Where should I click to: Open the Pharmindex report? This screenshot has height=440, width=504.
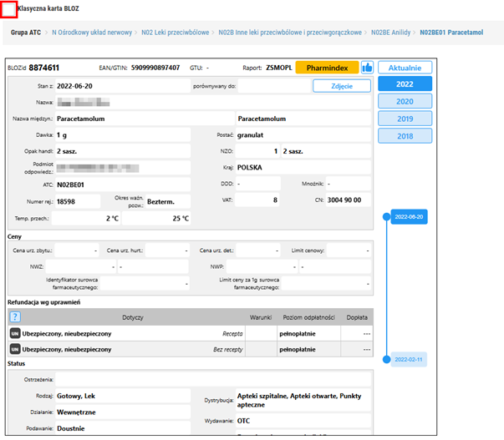326,68
